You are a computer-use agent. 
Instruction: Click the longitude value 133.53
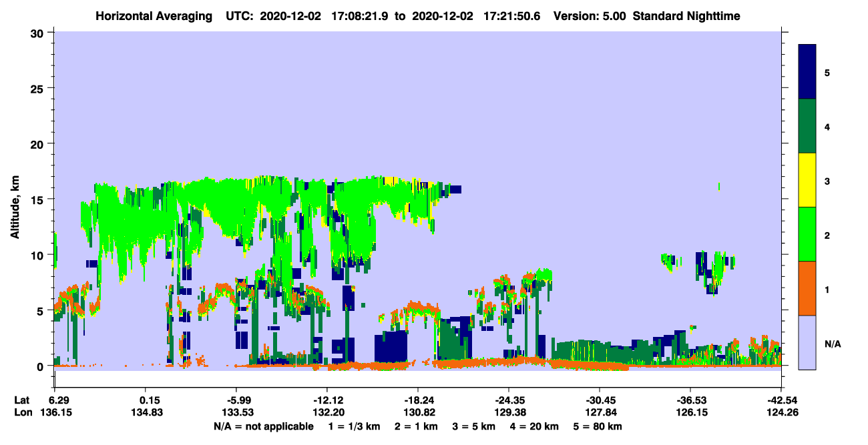tap(236, 413)
